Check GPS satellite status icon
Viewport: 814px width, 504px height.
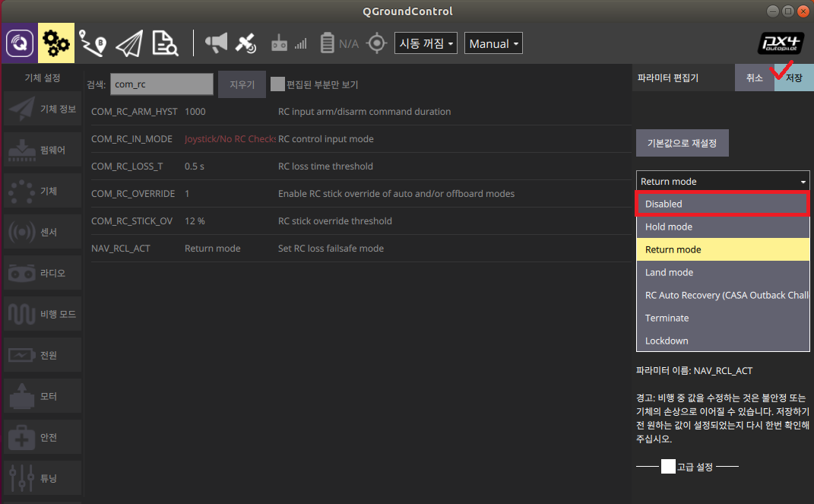coord(245,43)
